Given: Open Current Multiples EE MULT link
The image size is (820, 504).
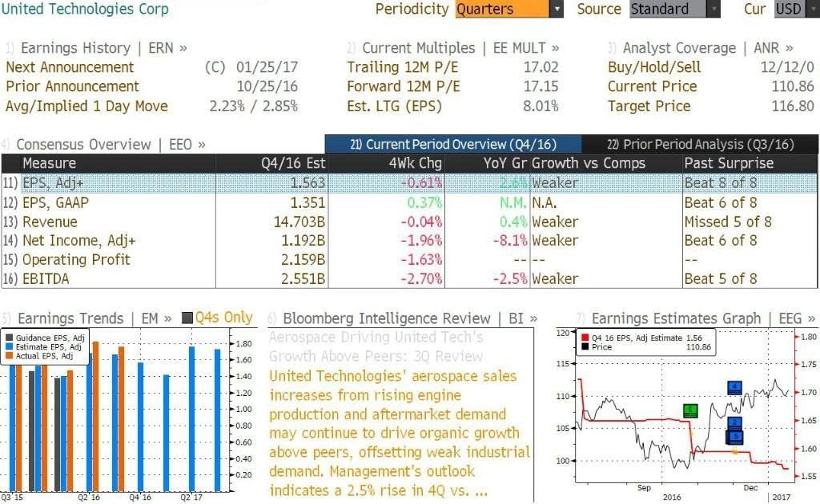Looking at the screenshot, I should click(453, 48).
